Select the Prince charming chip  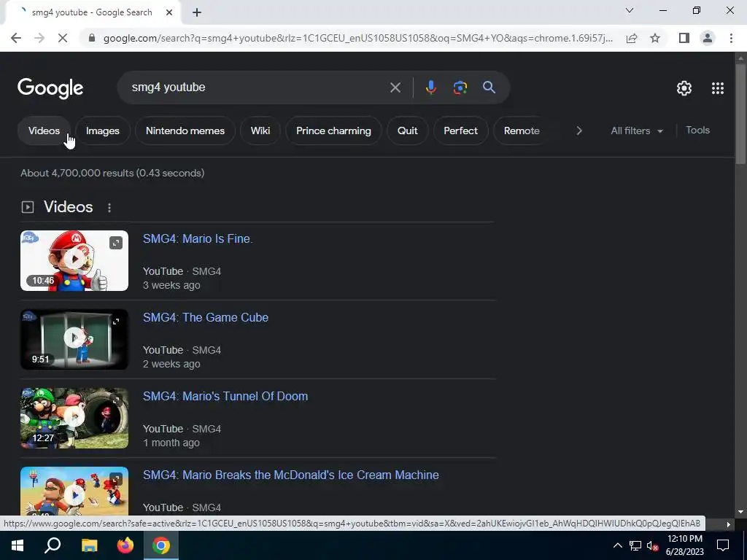333,131
